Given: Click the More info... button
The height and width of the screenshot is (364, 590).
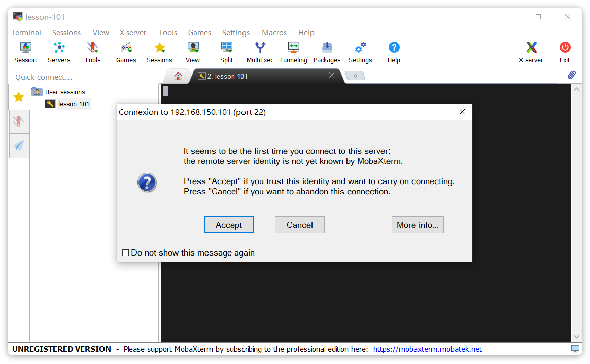Looking at the screenshot, I should coord(417,225).
